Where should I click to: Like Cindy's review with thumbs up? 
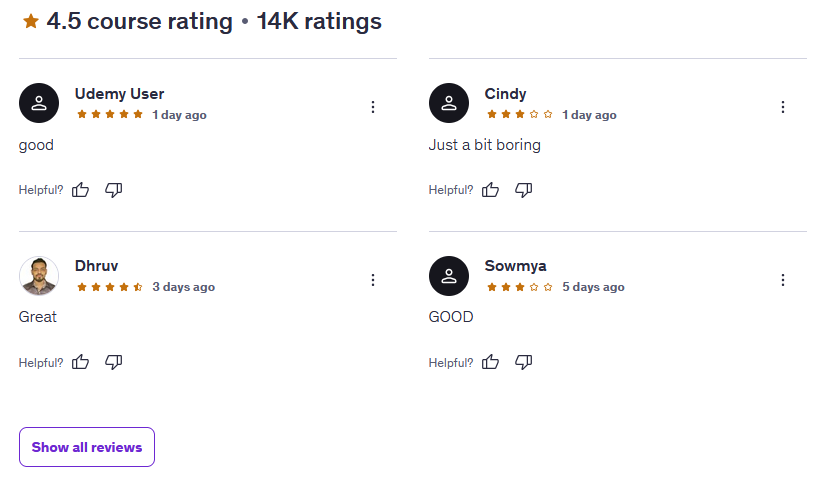[491, 190]
